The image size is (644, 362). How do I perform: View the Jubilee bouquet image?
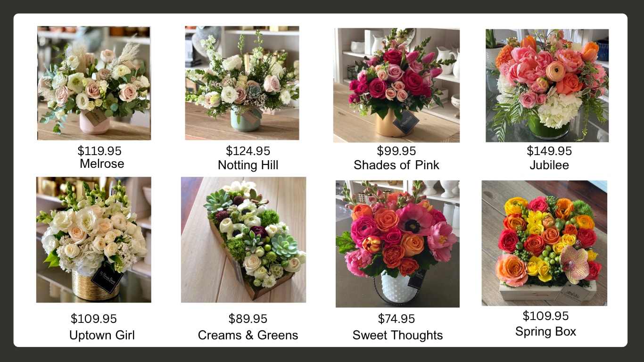click(547, 86)
